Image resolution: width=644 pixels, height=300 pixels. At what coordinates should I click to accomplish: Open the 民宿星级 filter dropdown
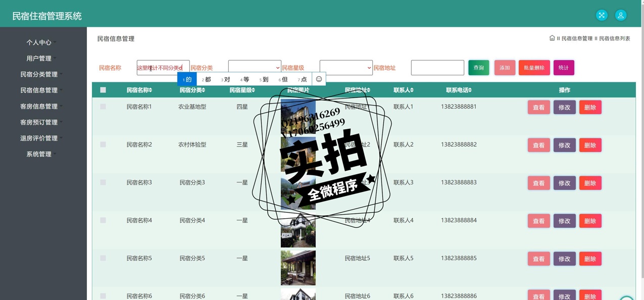[346, 68]
